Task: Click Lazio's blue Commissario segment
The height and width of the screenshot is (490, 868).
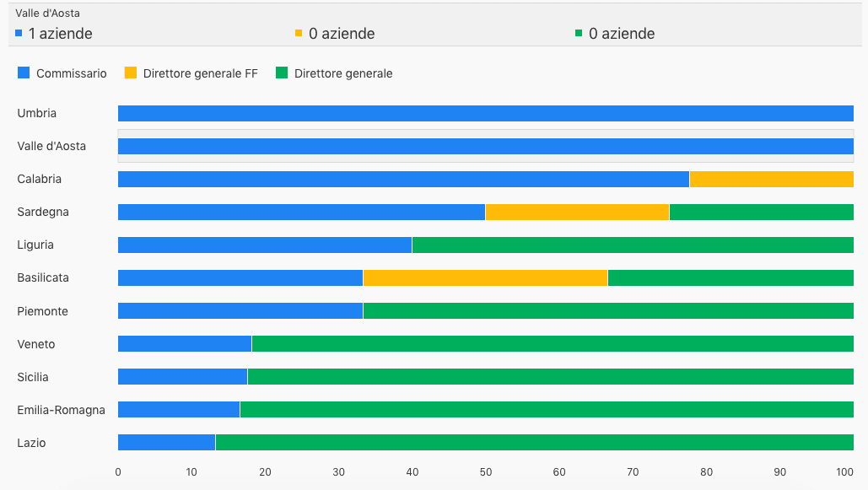Action: click(x=166, y=442)
